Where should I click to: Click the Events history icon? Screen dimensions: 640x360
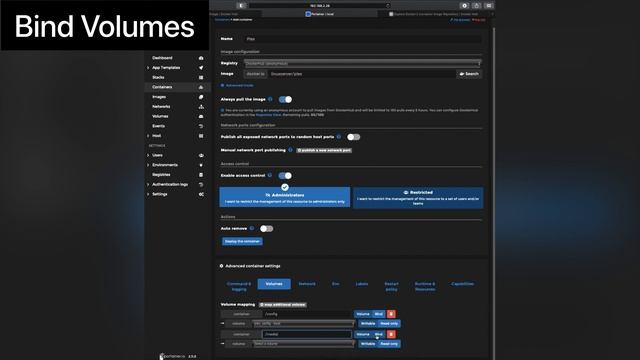coord(201,126)
